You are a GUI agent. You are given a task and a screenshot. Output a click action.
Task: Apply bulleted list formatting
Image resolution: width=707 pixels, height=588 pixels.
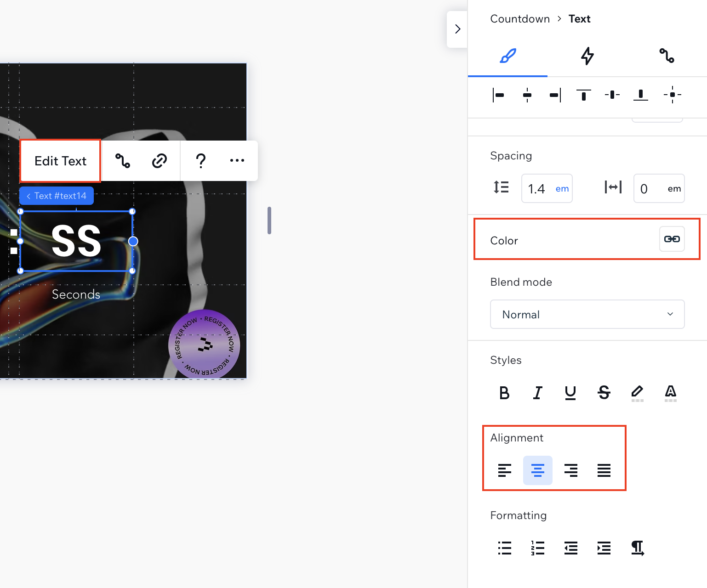click(x=505, y=548)
